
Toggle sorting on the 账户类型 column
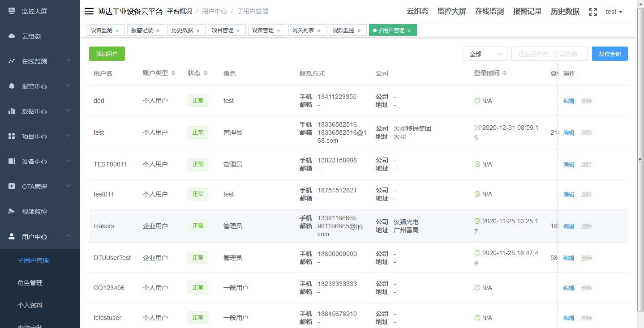pos(173,72)
